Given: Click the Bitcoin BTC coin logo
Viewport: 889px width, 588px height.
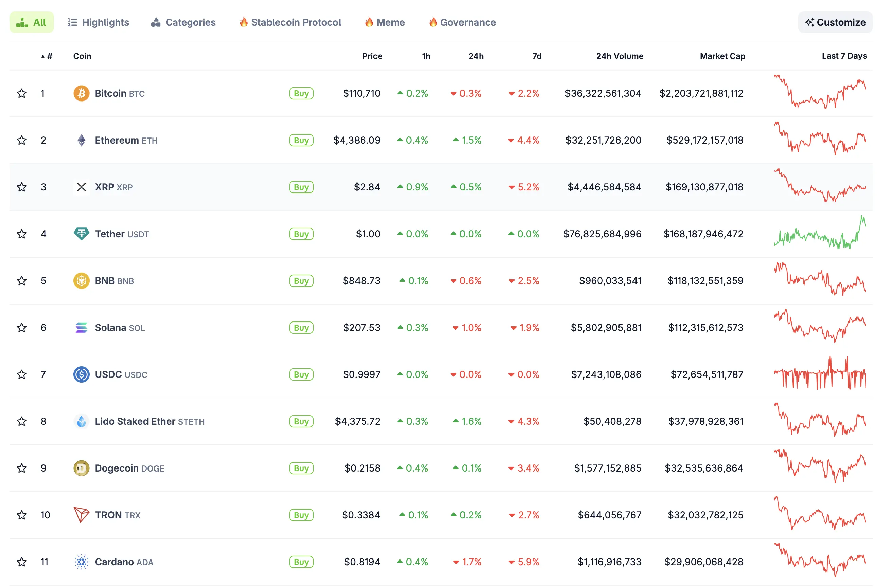Looking at the screenshot, I should (81, 93).
